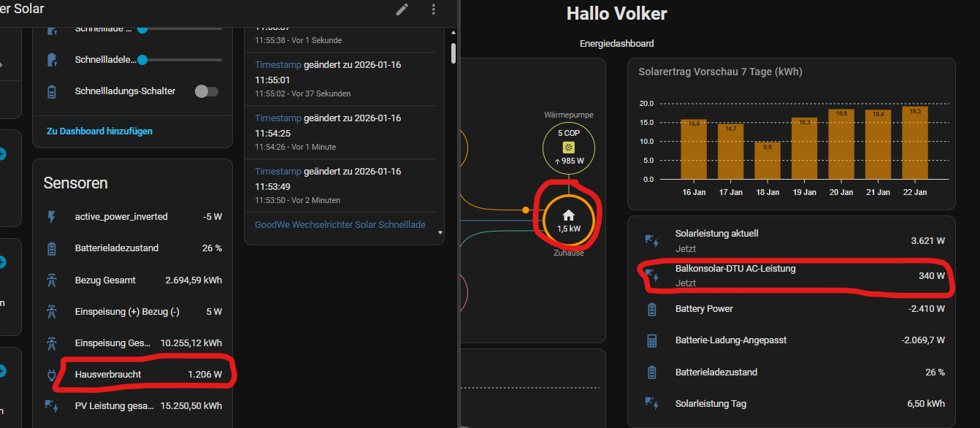The image size is (980, 428).
Task: Click the PV Leistung solar icon
Action: 51,405
